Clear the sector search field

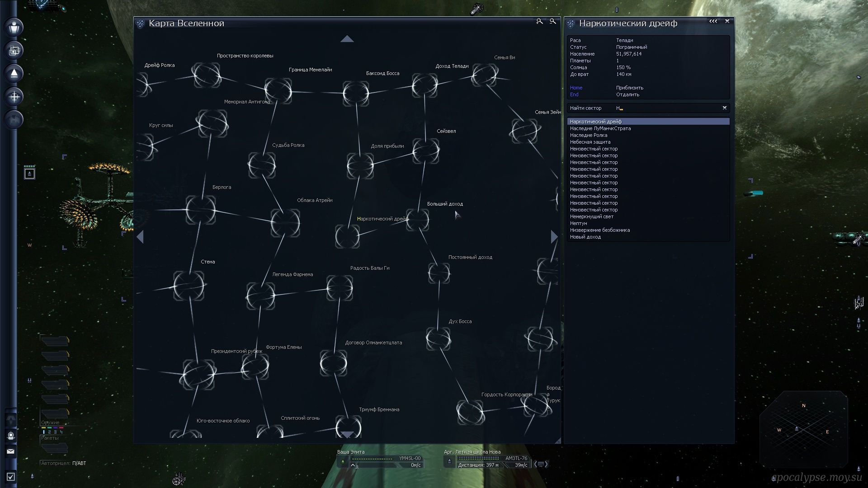click(724, 108)
